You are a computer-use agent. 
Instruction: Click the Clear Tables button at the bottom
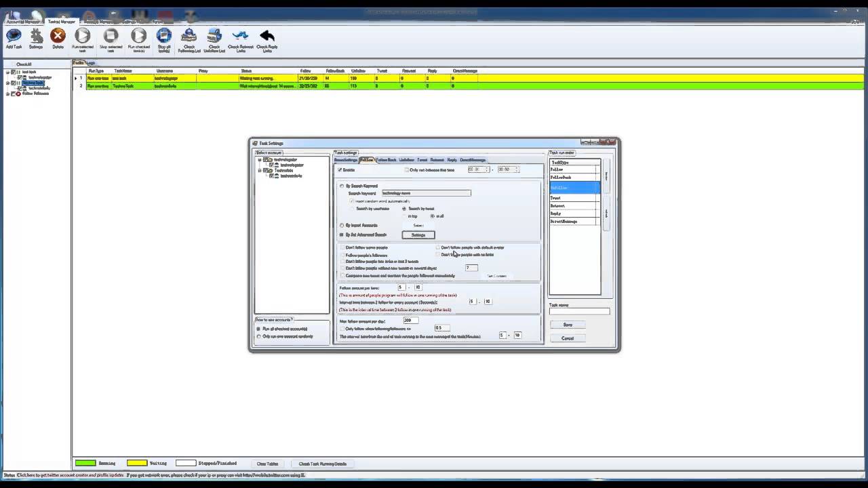tap(268, 464)
